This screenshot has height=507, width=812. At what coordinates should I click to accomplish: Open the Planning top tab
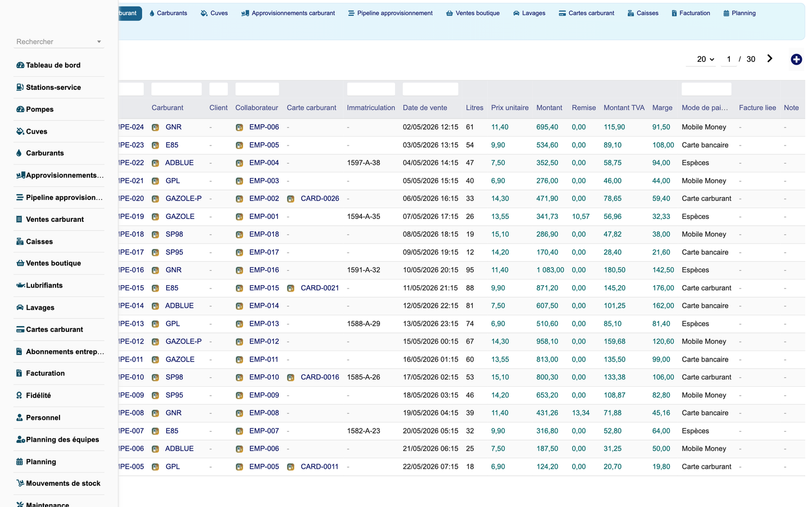coord(740,13)
